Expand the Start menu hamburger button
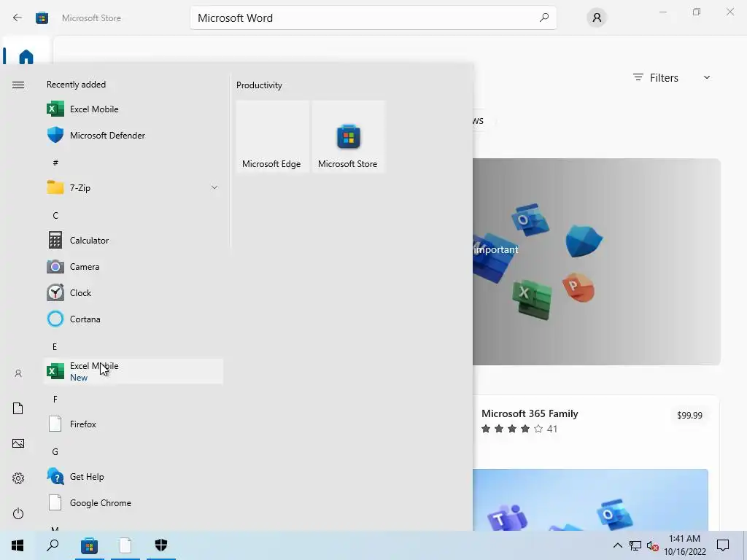 click(18, 85)
